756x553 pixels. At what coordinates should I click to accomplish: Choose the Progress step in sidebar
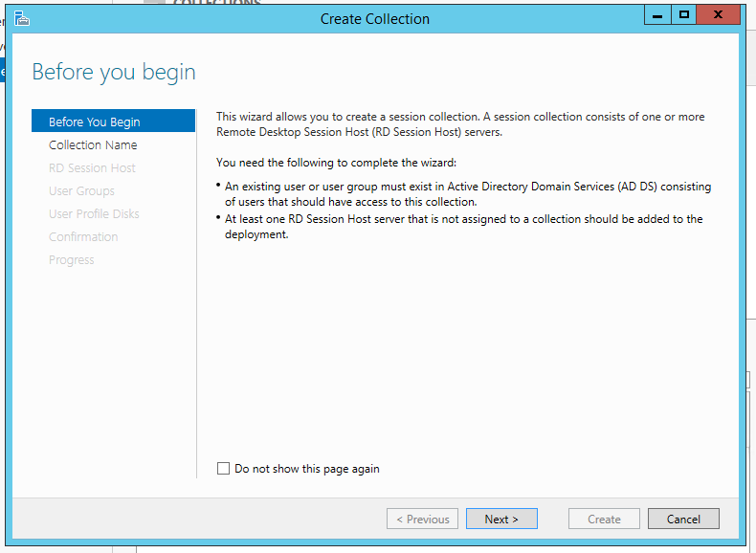pyautogui.click(x=72, y=259)
